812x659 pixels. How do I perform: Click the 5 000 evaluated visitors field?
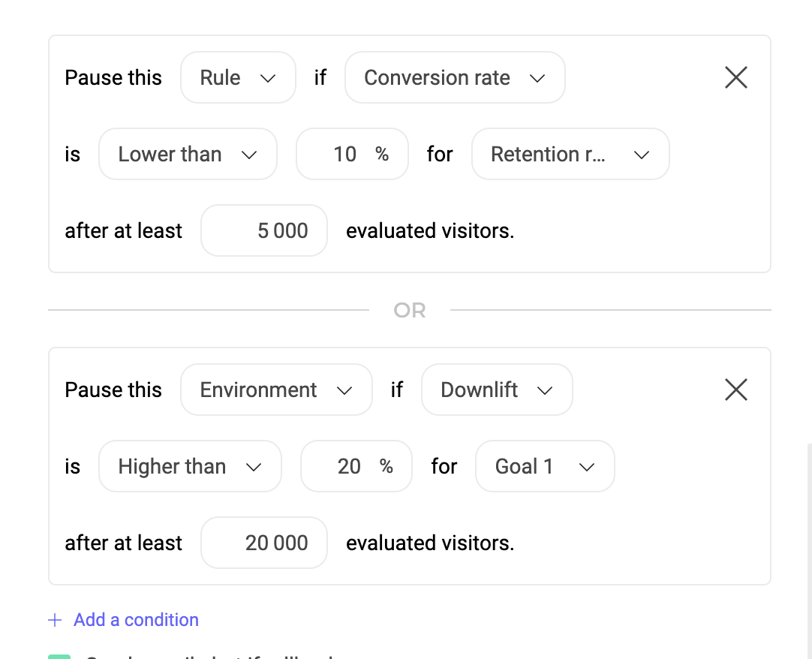[x=264, y=231]
